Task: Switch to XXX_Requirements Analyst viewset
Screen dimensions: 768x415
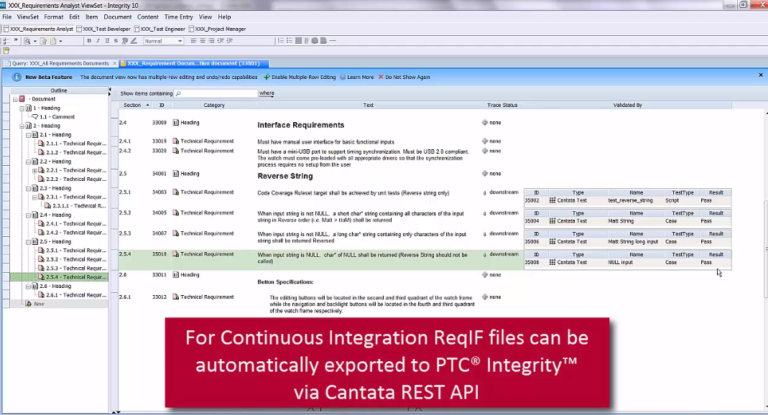Action: tap(38, 29)
